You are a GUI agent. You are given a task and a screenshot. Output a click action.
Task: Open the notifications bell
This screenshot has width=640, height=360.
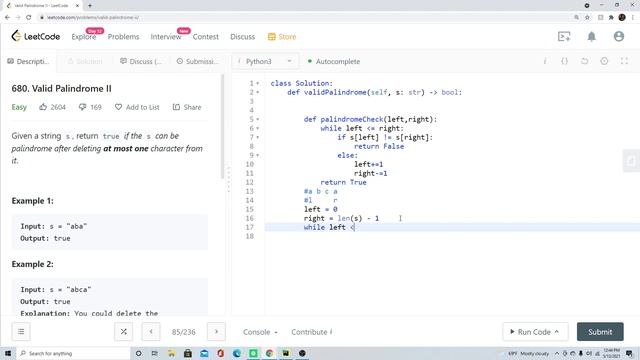coord(591,36)
